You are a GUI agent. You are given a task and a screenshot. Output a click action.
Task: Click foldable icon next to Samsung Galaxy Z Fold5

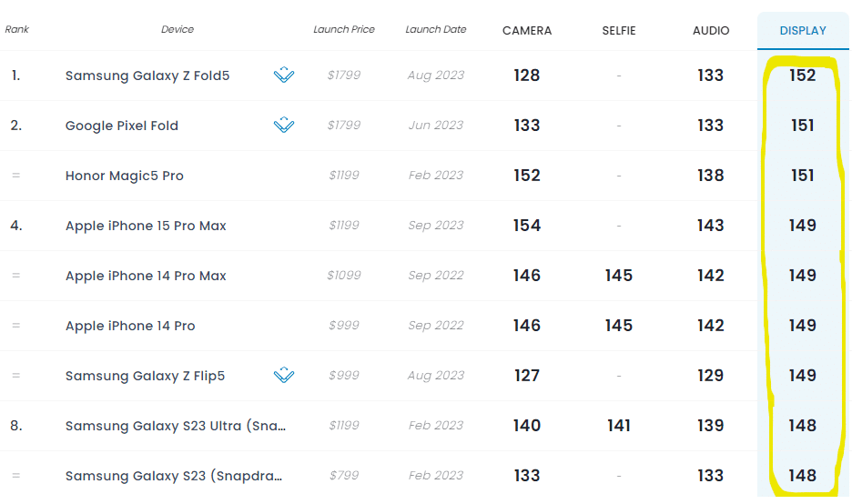click(284, 75)
